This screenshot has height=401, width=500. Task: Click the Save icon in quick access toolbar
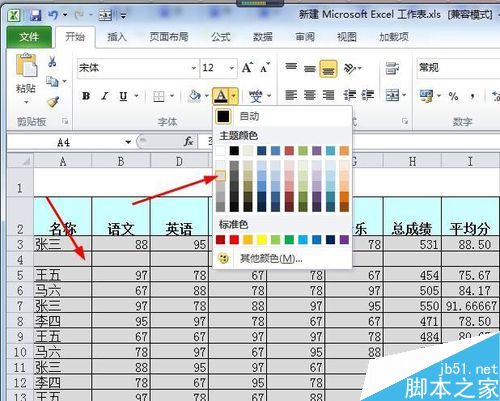pos(36,15)
